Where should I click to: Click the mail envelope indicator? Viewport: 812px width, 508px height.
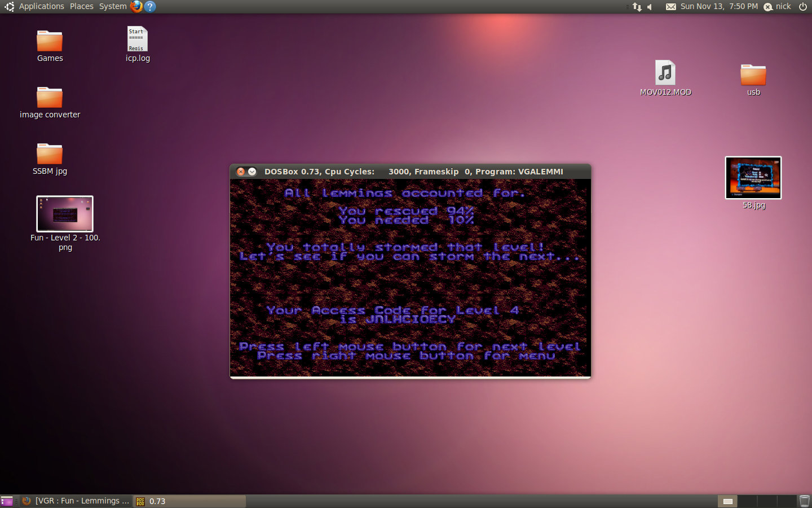pyautogui.click(x=670, y=7)
